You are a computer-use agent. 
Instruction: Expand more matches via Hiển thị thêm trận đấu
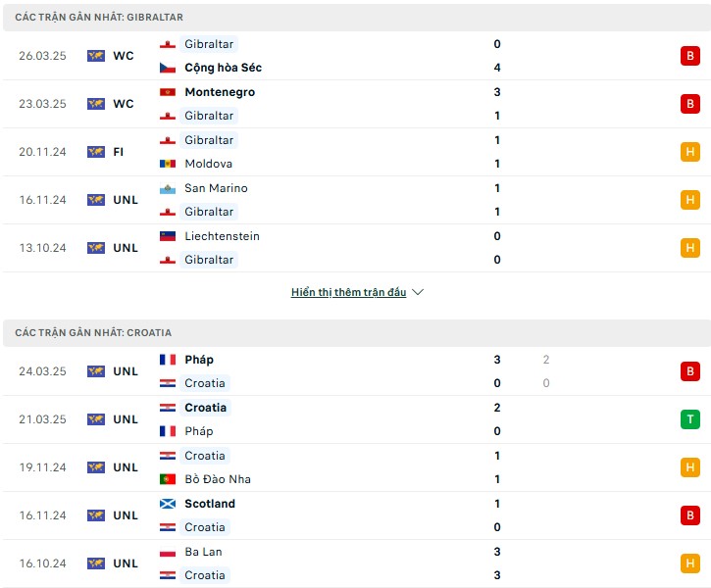(x=348, y=292)
